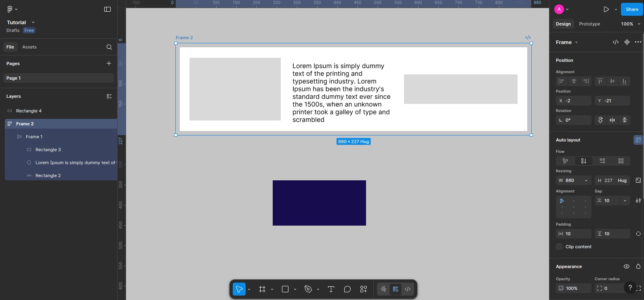Select the Text tool
This screenshot has width=644, height=300.
(331, 289)
